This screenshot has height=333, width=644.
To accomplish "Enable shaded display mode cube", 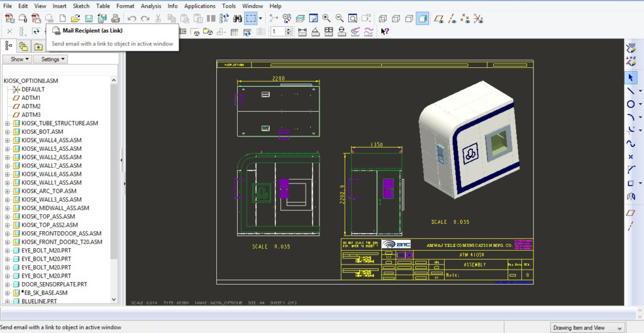I will (x=422, y=18).
